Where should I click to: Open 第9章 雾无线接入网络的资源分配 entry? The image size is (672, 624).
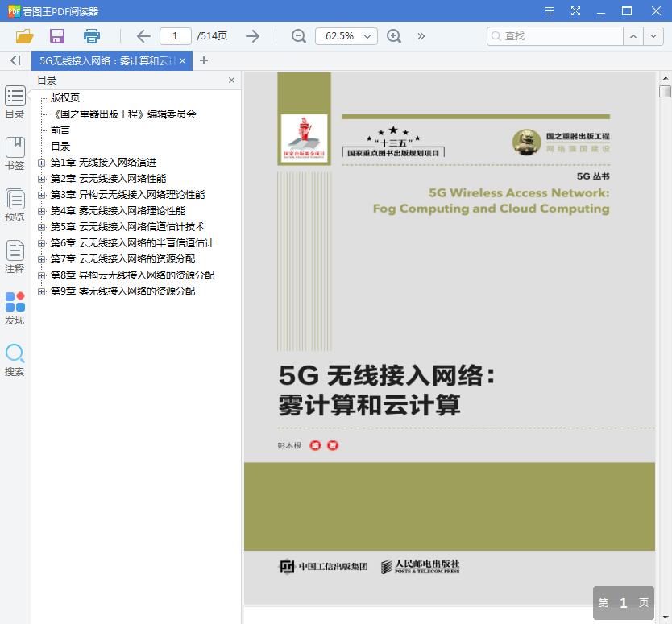click(x=122, y=291)
